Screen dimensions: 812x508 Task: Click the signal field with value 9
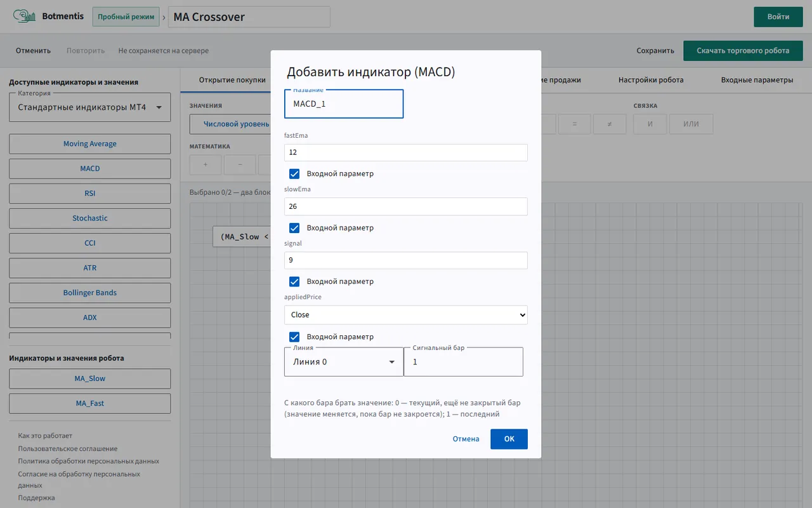click(x=406, y=260)
